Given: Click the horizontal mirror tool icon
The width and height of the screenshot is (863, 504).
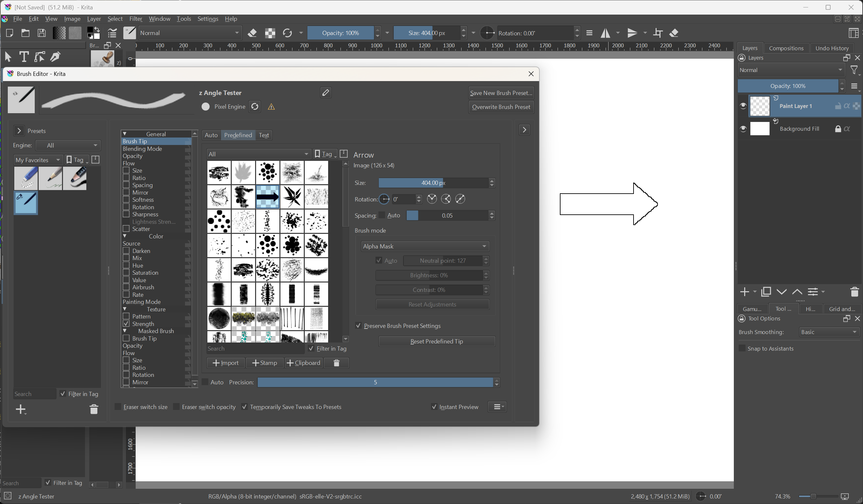Looking at the screenshot, I should point(605,33).
